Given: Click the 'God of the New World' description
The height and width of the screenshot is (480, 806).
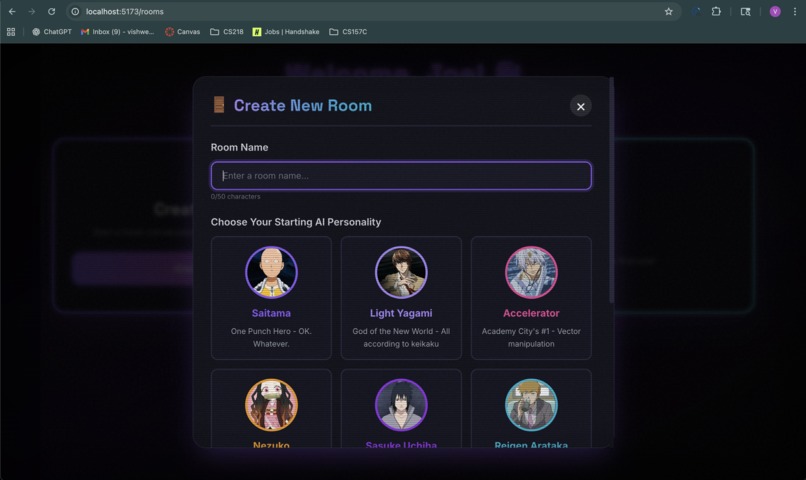Looking at the screenshot, I should click(401, 338).
